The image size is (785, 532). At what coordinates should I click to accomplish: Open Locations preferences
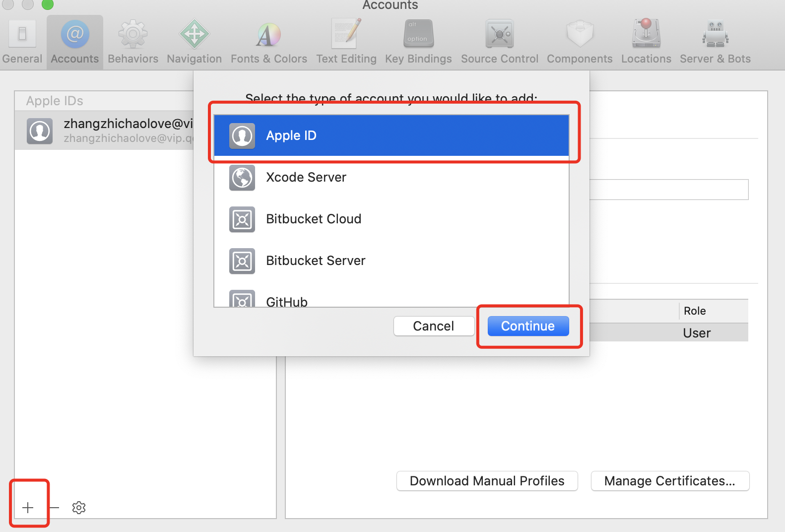click(646, 43)
